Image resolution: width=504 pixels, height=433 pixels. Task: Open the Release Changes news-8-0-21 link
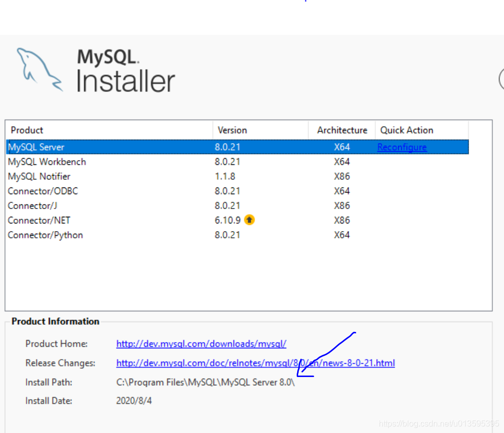[x=255, y=363]
